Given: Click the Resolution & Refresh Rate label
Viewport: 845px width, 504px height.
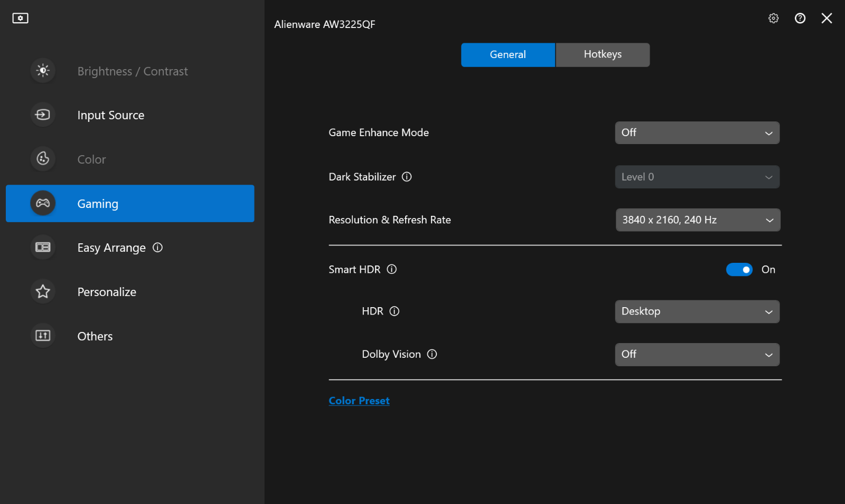Looking at the screenshot, I should pos(390,220).
